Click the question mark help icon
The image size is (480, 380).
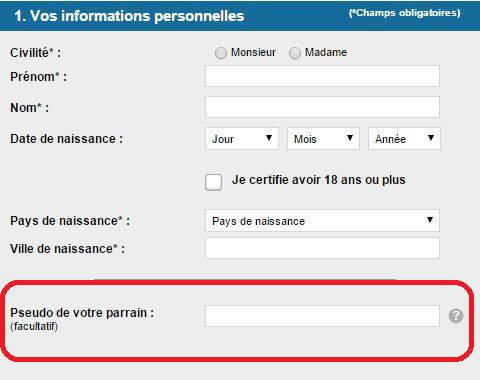click(x=456, y=316)
